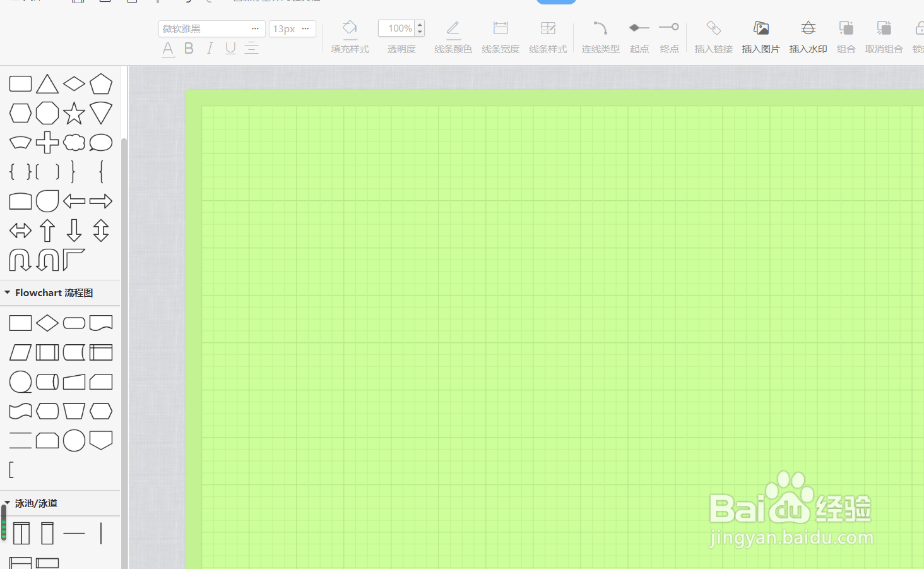Click insert watermark (插入水印) tool
This screenshot has height=569, width=924.
(808, 37)
